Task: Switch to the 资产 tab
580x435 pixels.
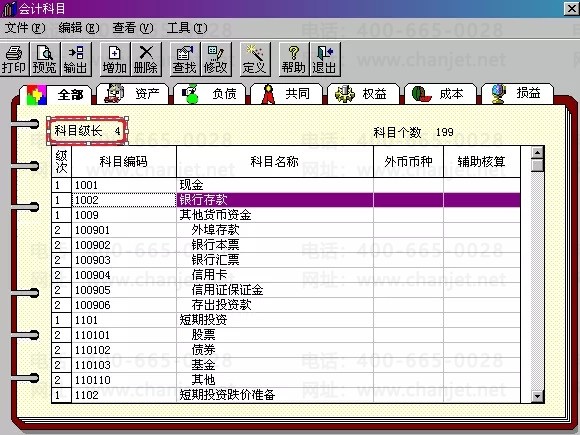Action: pyautogui.click(x=132, y=94)
